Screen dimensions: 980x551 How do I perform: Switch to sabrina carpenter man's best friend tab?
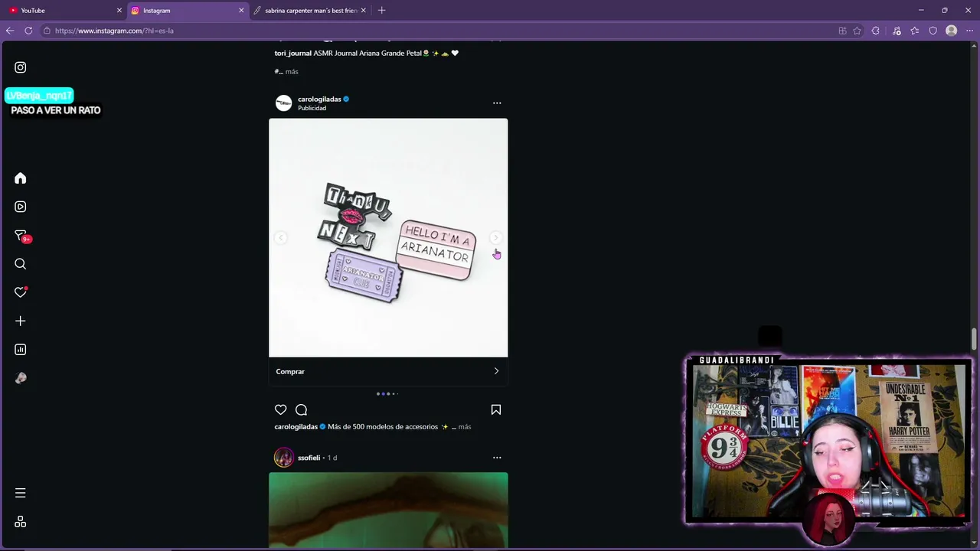tap(309, 11)
